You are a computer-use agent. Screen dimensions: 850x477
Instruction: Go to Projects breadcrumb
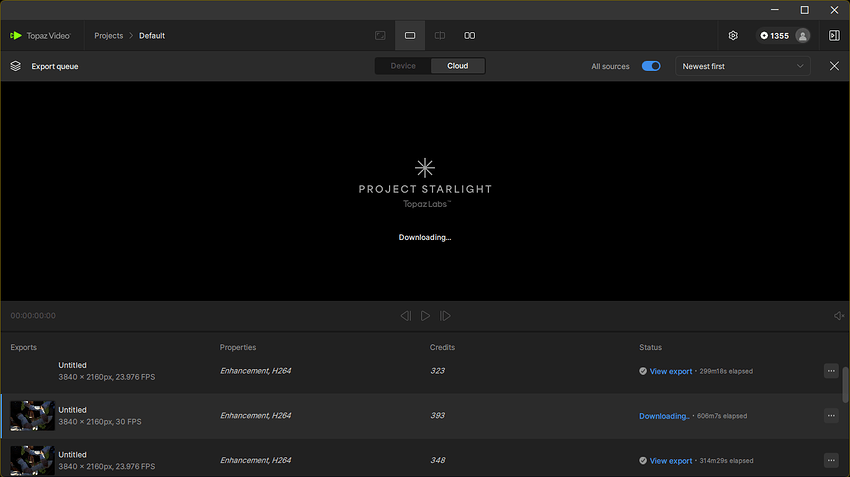pos(108,36)
